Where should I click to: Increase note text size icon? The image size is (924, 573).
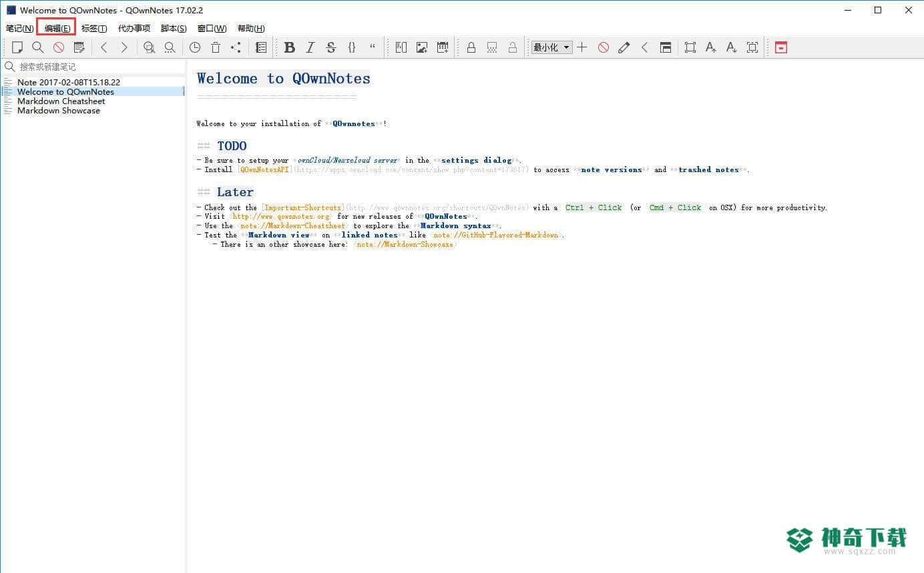[x=711, y=47]
